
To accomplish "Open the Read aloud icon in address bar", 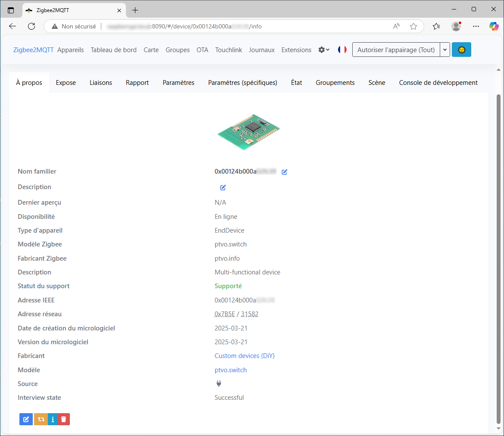I will (396, 26).
